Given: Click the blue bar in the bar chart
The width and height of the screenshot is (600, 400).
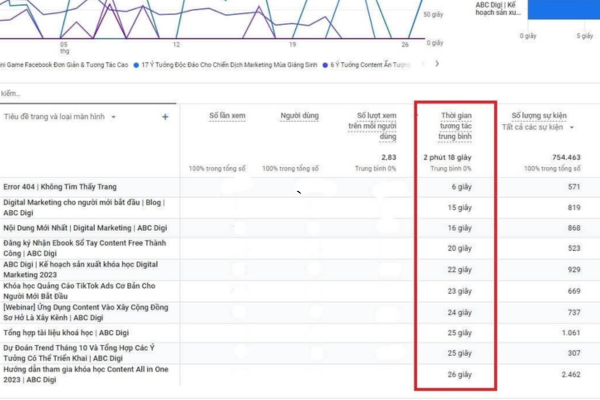Looking at the screenshot, I should (564, 10).
